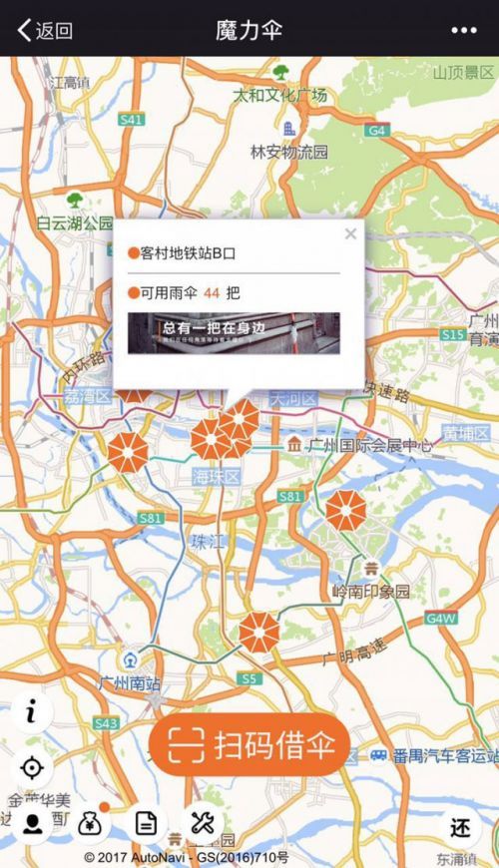Screen dimensions: 499x868
Task: Select umbrella marker above 岭南印象园
Action: pos(346,511)
